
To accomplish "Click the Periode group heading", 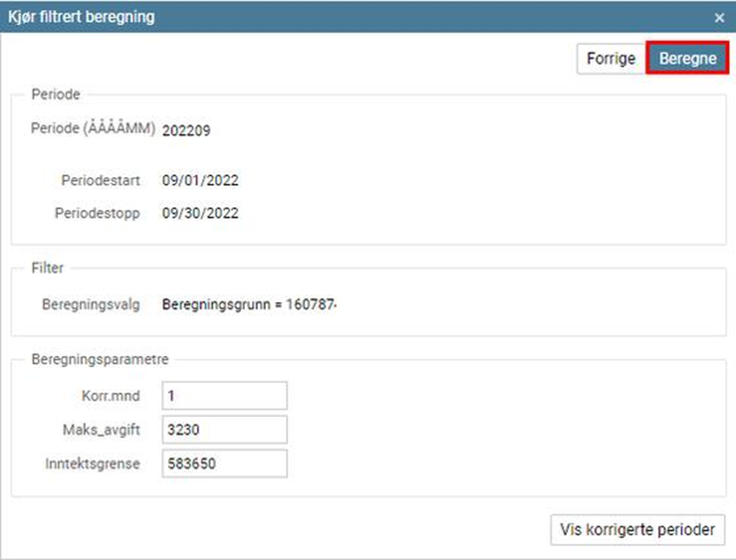I will coord(56,94).
